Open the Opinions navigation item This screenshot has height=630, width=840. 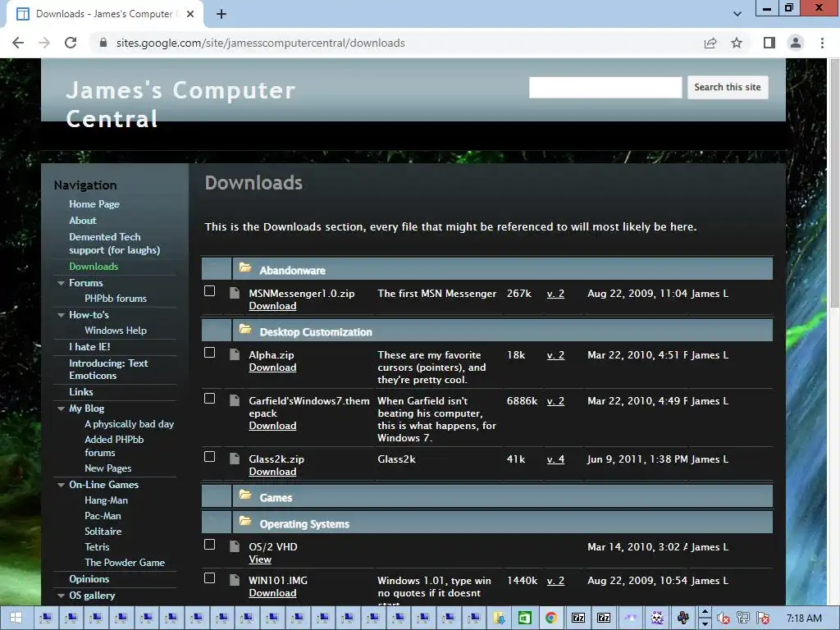(89, 578)
